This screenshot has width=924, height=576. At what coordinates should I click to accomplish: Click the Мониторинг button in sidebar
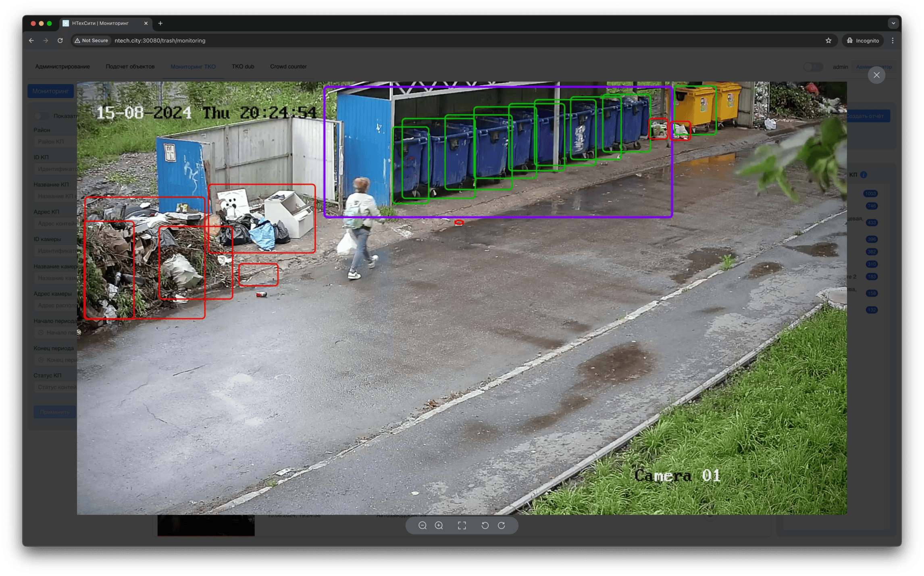[51, 91]
